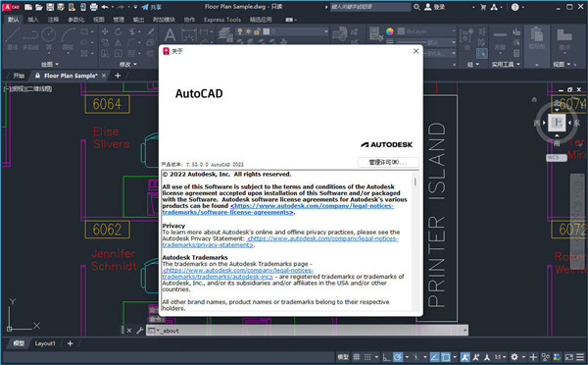
Task: Click the Save disk icon in quick access toolbar
Action: [50, 7]
